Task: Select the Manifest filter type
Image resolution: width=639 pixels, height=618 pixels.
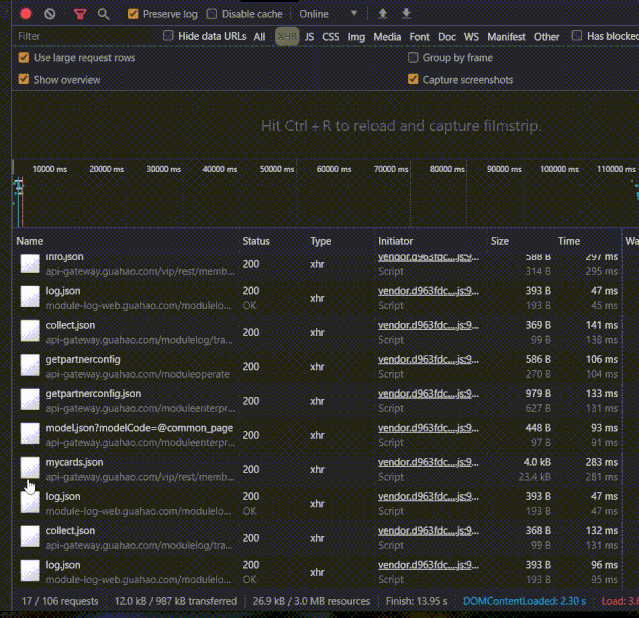Action: click(507, 37)
